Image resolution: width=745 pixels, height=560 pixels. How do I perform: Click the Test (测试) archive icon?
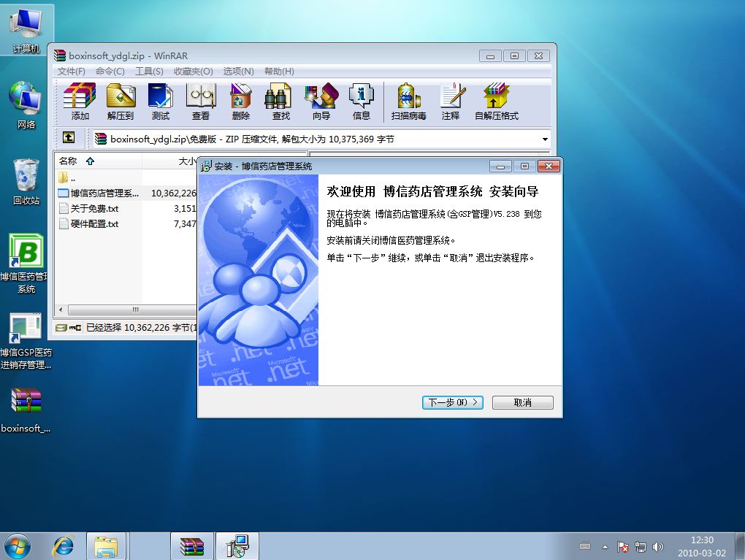pyautogui.click(x=161, y=101)
